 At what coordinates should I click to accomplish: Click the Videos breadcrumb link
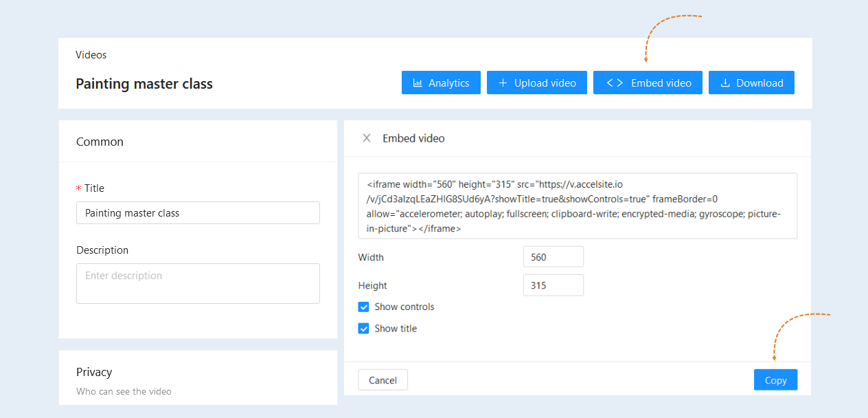click(91, 55)
